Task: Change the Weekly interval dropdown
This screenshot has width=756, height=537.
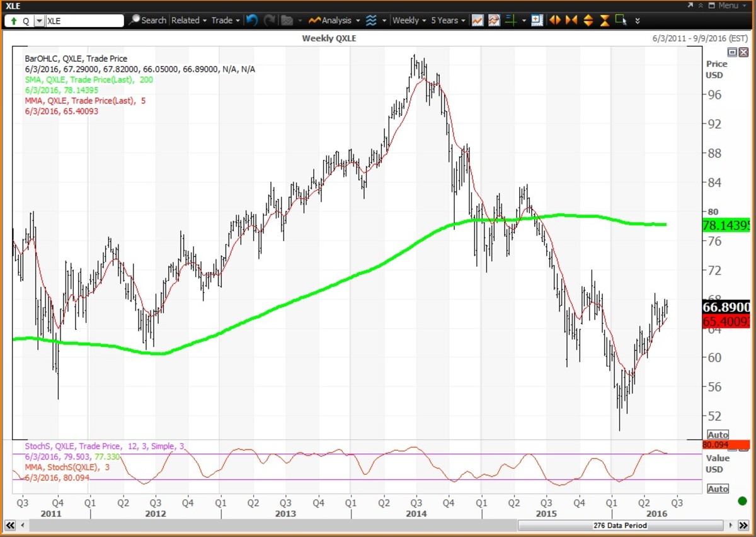Action: click(408, 20)
